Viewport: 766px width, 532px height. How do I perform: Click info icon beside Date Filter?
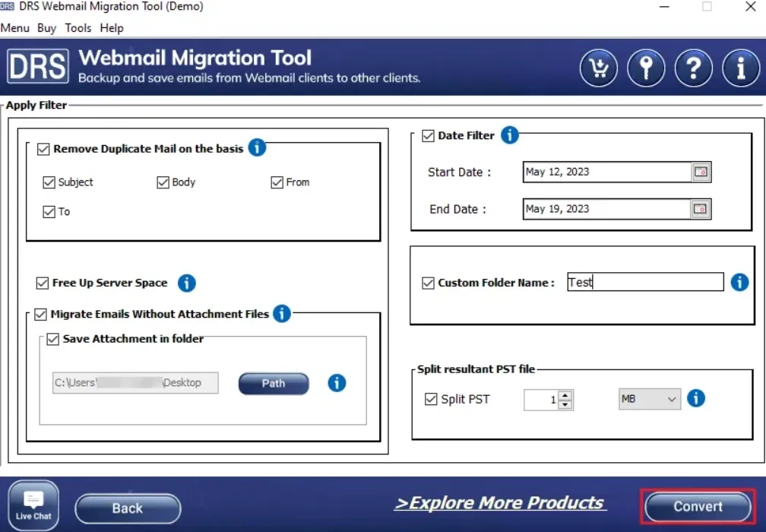coord(510,135)
